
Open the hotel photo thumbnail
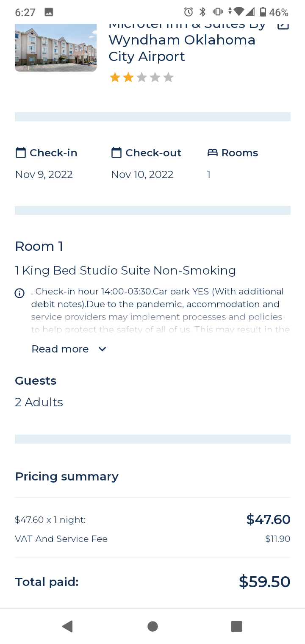(x=55, y=47)
